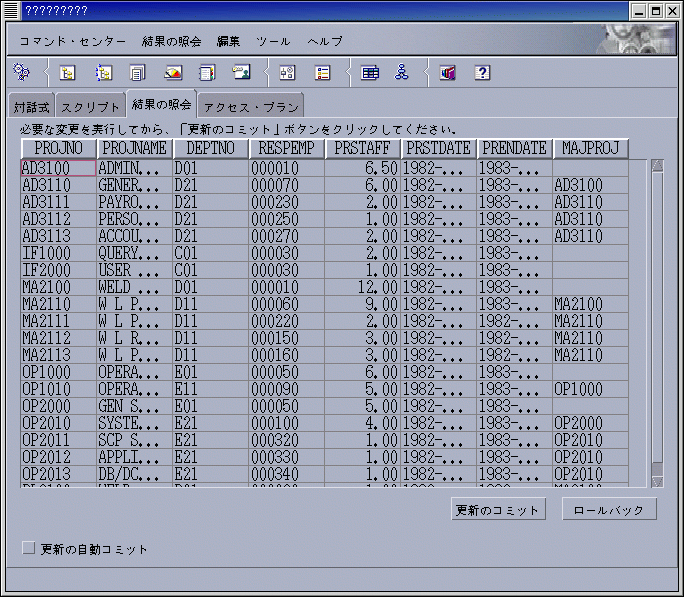Open the Journal notebook icon

(x=207, y=73)
